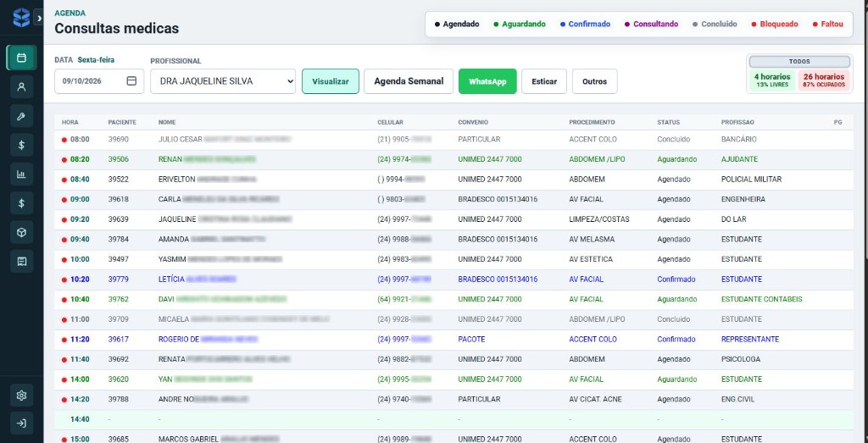Click the red dot on 10:20 row
868x443 pixels.
click(x=64, y=280)
